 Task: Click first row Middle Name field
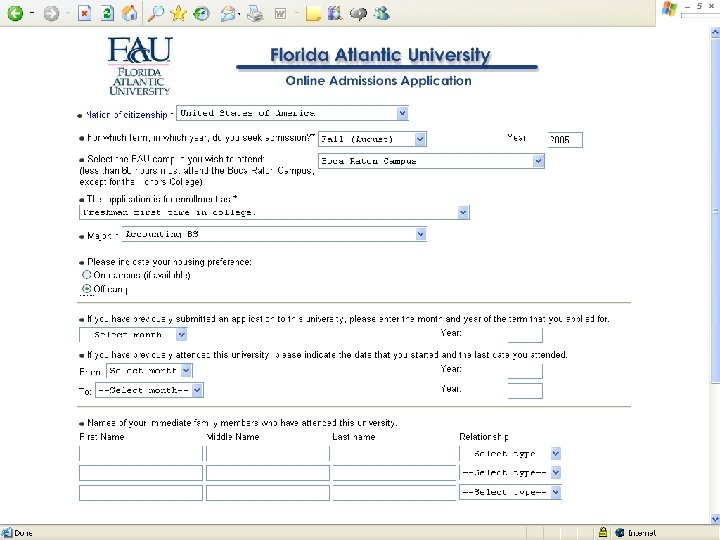pos(268,454)
